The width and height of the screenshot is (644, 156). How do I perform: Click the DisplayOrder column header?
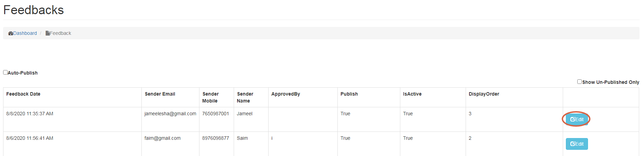click(484, 94)
